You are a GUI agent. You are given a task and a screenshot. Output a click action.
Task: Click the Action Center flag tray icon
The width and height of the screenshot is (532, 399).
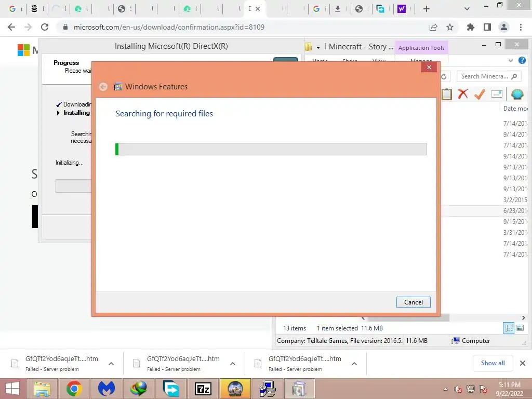coord(483,389)
